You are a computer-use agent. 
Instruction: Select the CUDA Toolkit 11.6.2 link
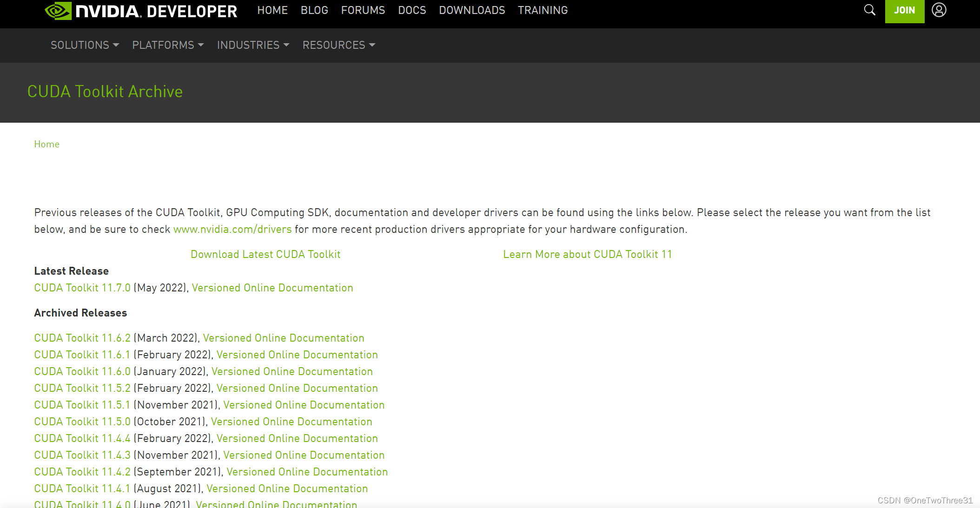82,338
